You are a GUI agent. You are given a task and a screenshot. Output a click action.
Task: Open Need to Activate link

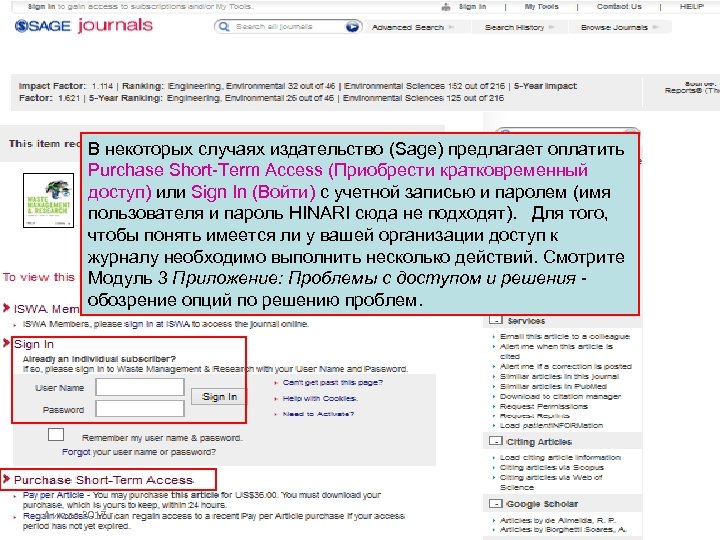(x=318, y=414)
